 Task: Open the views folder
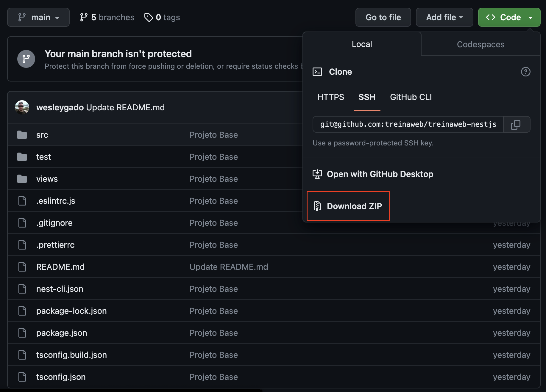pyautogui.click(x=47, y=179)
